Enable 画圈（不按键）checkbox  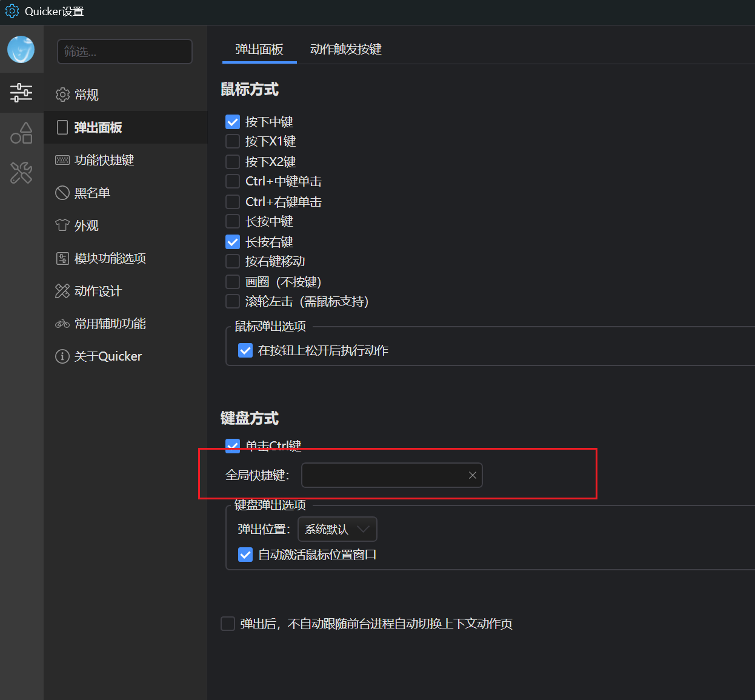233,282
